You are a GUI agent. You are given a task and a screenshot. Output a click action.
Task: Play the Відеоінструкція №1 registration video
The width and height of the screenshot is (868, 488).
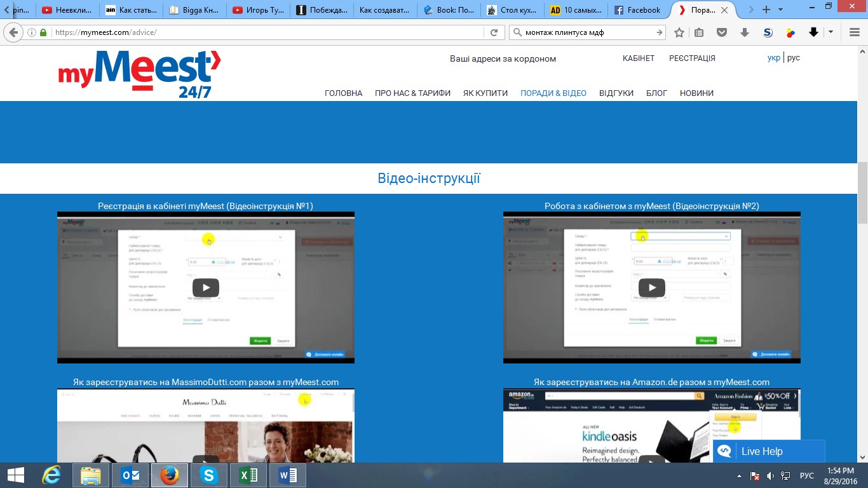pyautogui.click(x=205, y=287)
